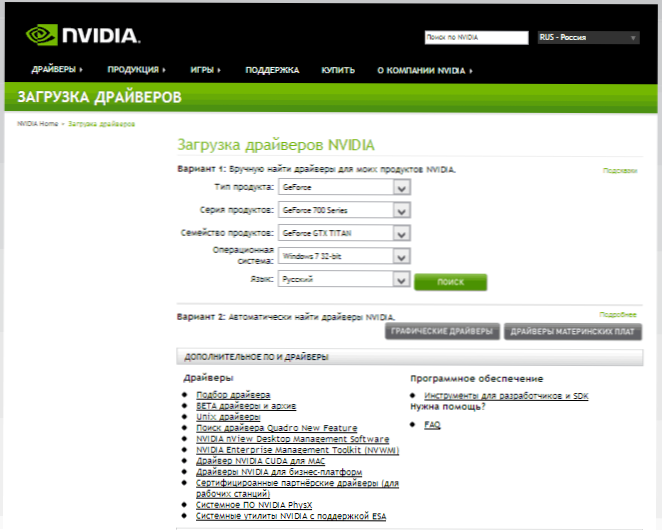
Task: Click the Программное обеспечение heading
Action: pyautogui.click(x=477, y=378)
